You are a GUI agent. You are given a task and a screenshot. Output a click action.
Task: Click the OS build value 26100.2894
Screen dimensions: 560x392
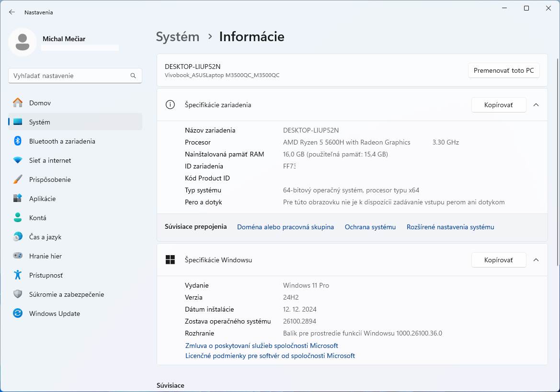coord(299,321)
